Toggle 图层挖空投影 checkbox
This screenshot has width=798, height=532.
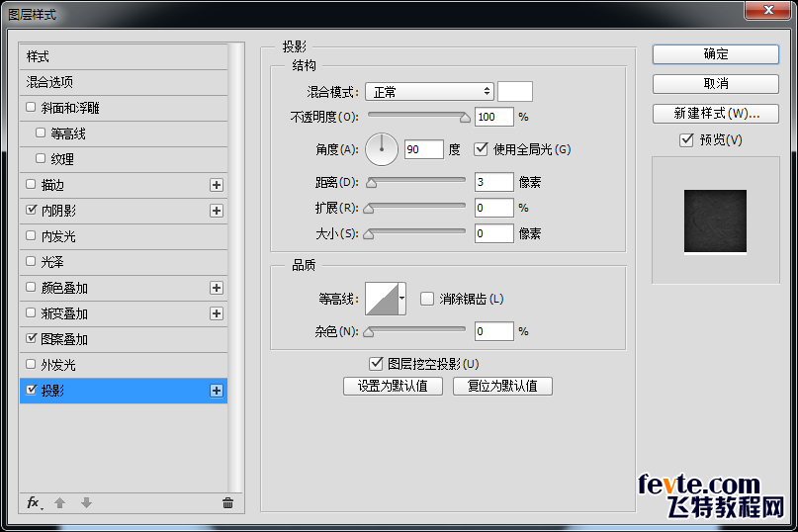tap(376, 364)
